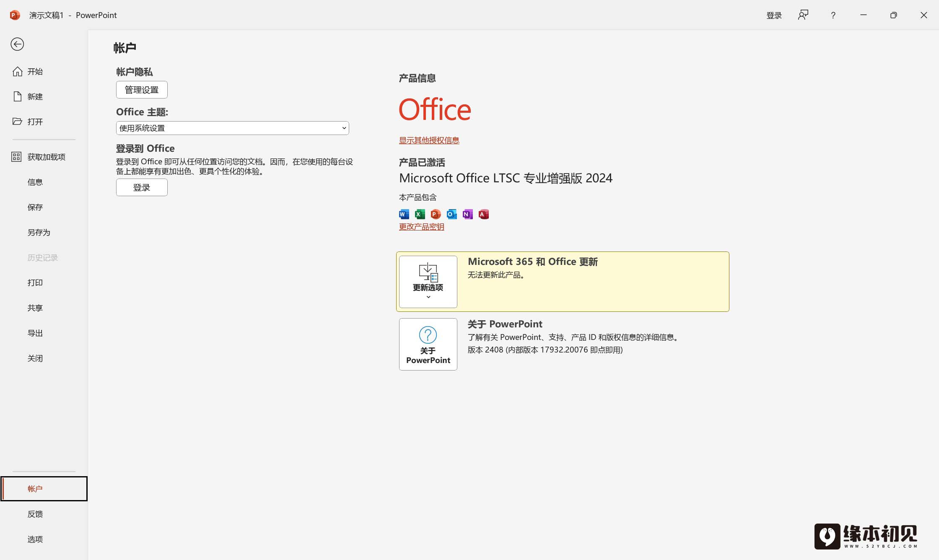Click the Word app icon
This screenshot has width=939, height=560.
pos(404,214)
